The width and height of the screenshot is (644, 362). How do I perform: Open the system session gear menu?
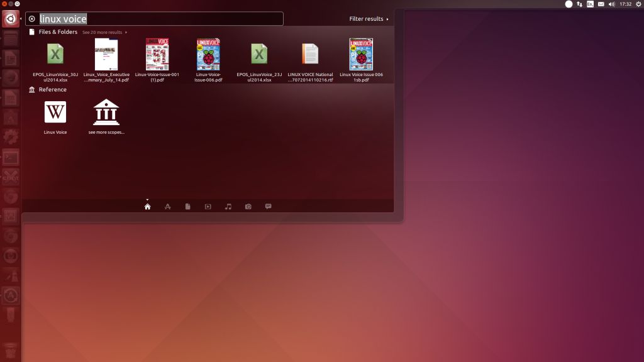[639, 4]
